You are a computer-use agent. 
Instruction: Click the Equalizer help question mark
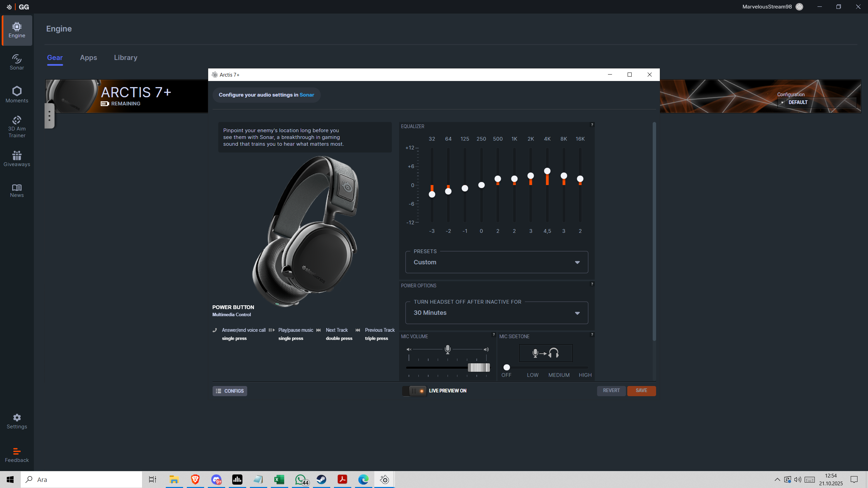point(592,125)
